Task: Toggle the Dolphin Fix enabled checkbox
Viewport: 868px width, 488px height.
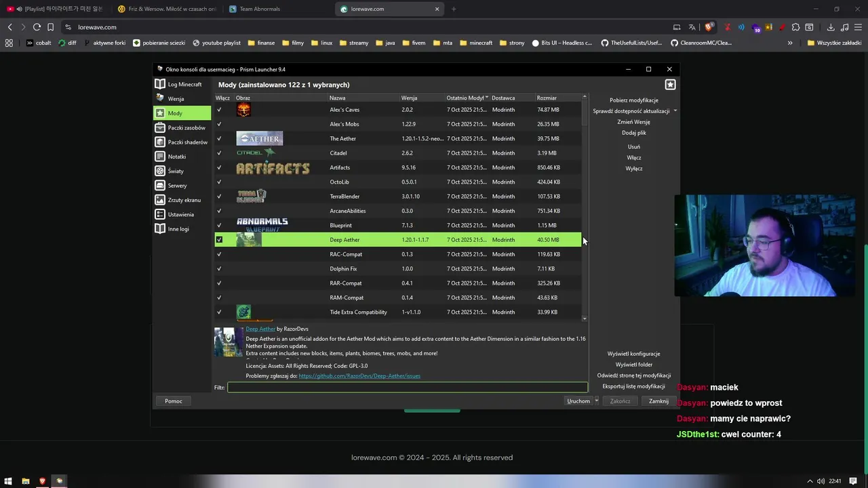Action: click(219, 268)
